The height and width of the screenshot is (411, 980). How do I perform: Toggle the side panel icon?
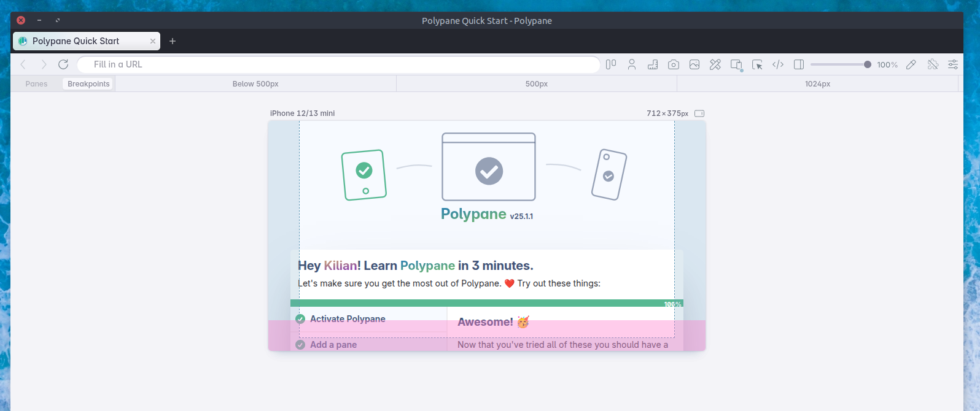point(799,64)
